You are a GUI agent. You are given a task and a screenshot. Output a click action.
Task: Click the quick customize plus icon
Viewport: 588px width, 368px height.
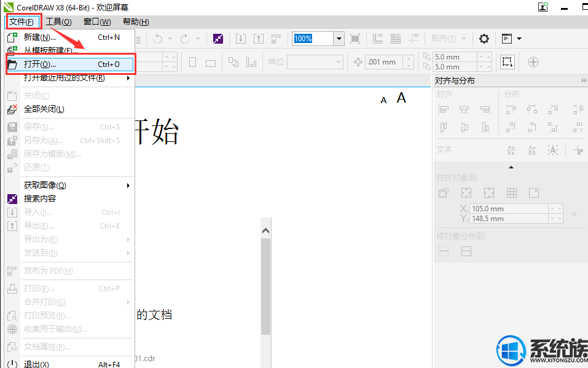(x=533, y=62)
